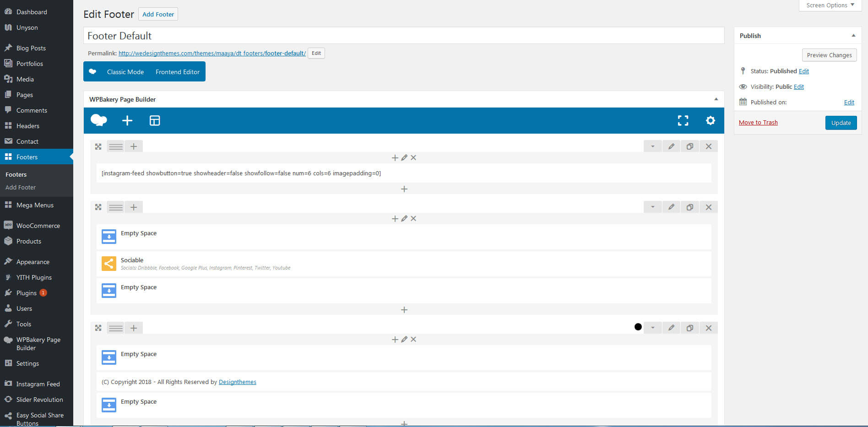Screen dimensions: 868x427
Task: Edit the Instagram feed row with pencil icon
Action: click(671, 146)
